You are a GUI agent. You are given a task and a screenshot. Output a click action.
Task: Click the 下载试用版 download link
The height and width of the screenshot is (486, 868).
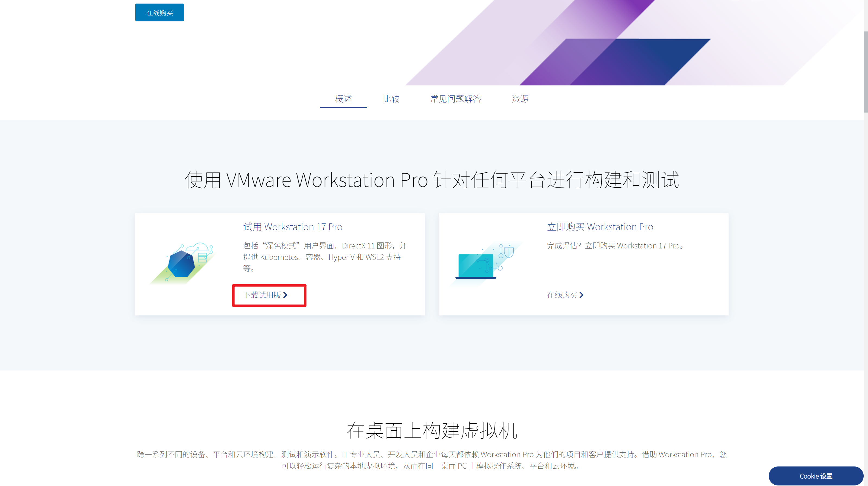[263, 295]
